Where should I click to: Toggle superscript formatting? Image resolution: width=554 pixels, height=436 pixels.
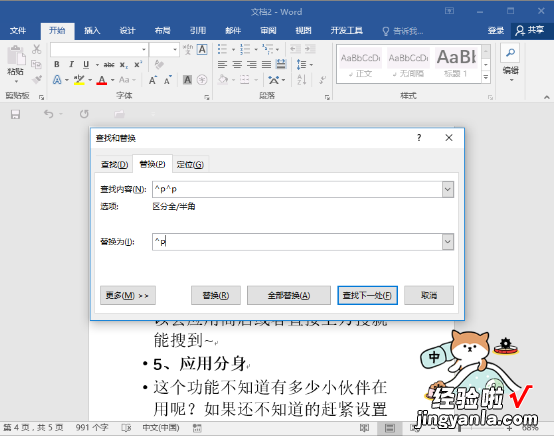pyautogui.click(x=138, y=64)
